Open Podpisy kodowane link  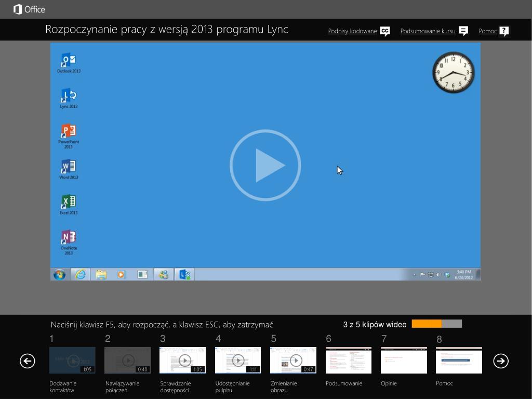point(352,31)
